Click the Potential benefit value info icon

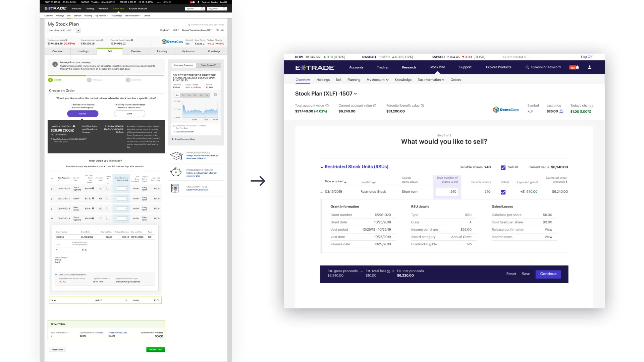(422, 106)
